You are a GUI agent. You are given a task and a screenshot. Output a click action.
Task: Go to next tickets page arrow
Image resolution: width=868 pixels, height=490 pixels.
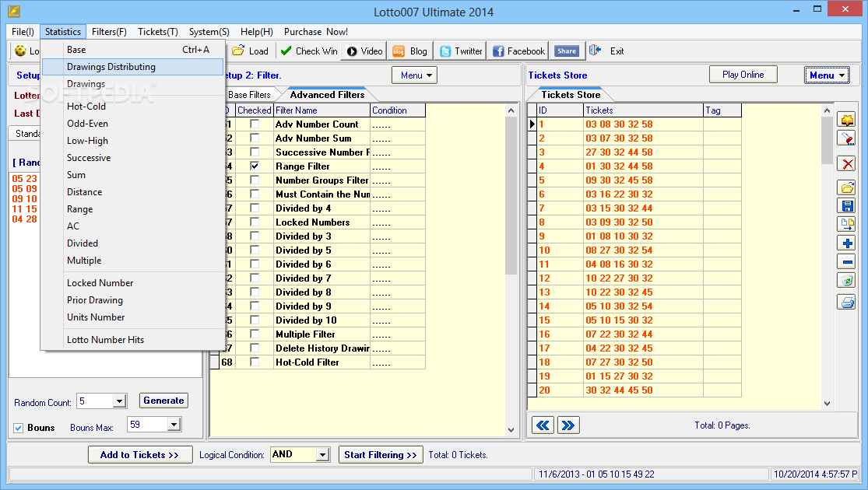(x=568, y=425)
